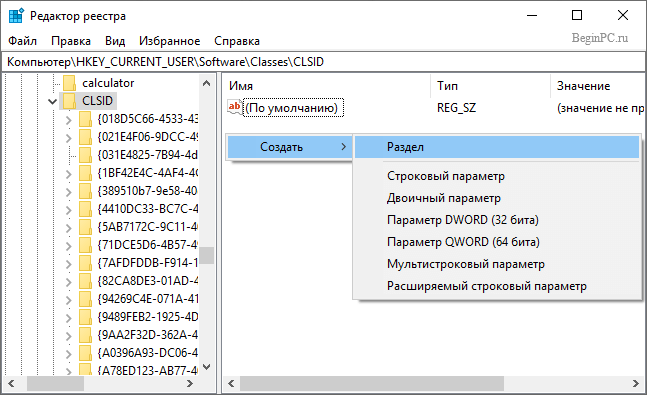The image size is (647, 395).
Task: Open the Правка menu
Action: [71, 41]
